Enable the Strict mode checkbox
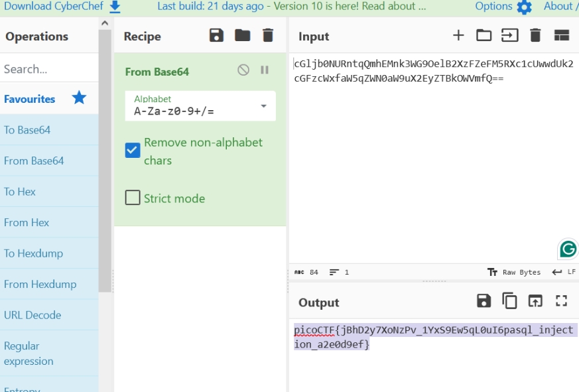 [133, 198]
